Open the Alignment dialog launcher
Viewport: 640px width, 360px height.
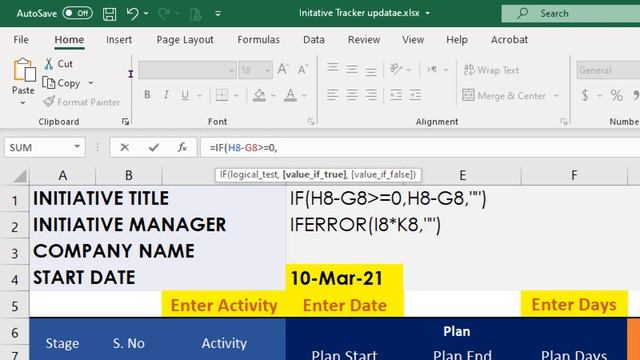coord(564,122)
